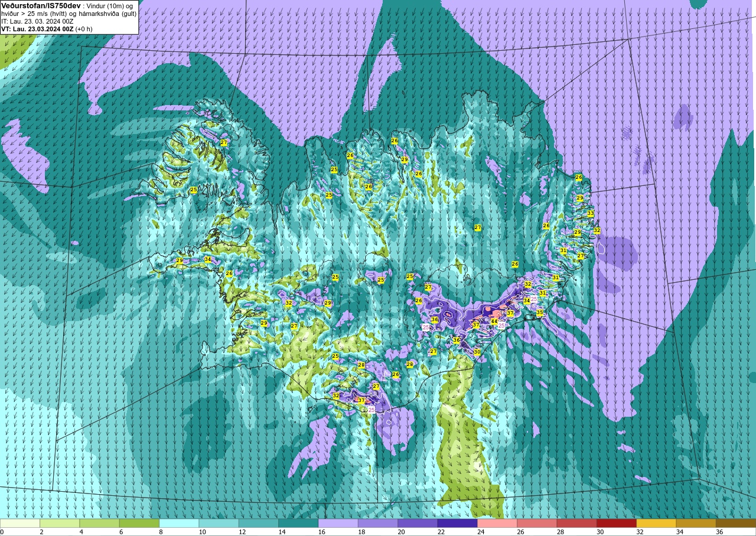Click the Veðurstofan/IS750dev title text
Image resolution: width=756 pixels, height=536 pixels.
41,5
